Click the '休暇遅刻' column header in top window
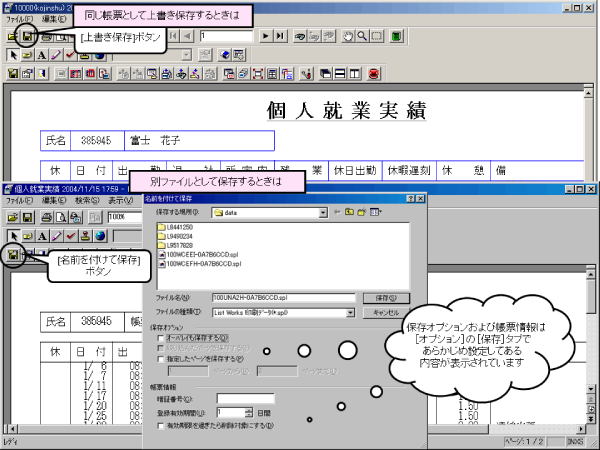The height and width of the screenshot is (450, 600). 409,171
